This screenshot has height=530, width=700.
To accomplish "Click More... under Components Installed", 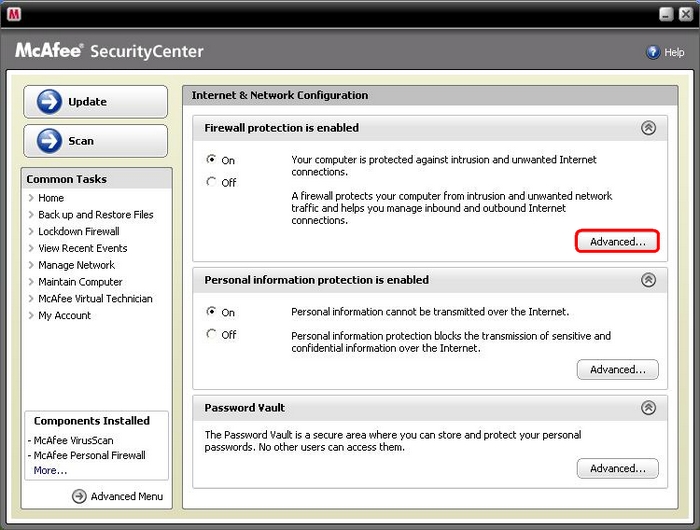I will coord(50,471).
